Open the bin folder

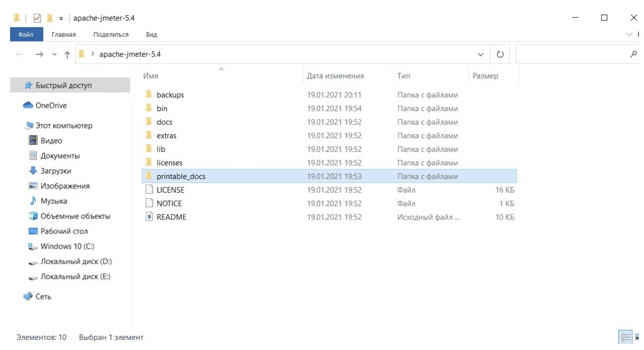pos(161,108)
